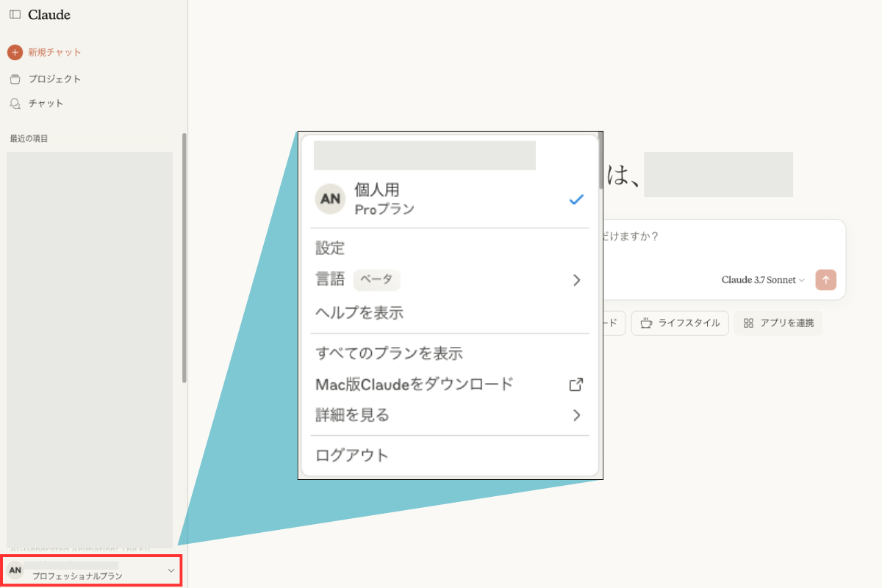The width and height of the screenshot is (882, 588).
Task: Click the Claude logo text
Action: 49,15
